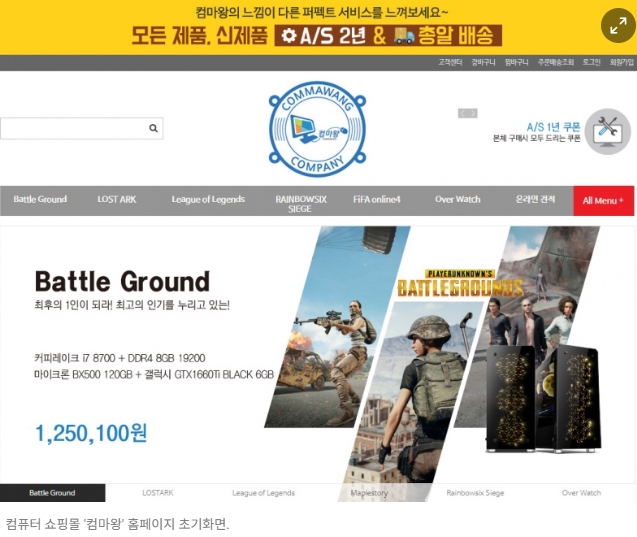Open the Battle Ground menu in navigation bar

tap(40, 199)
